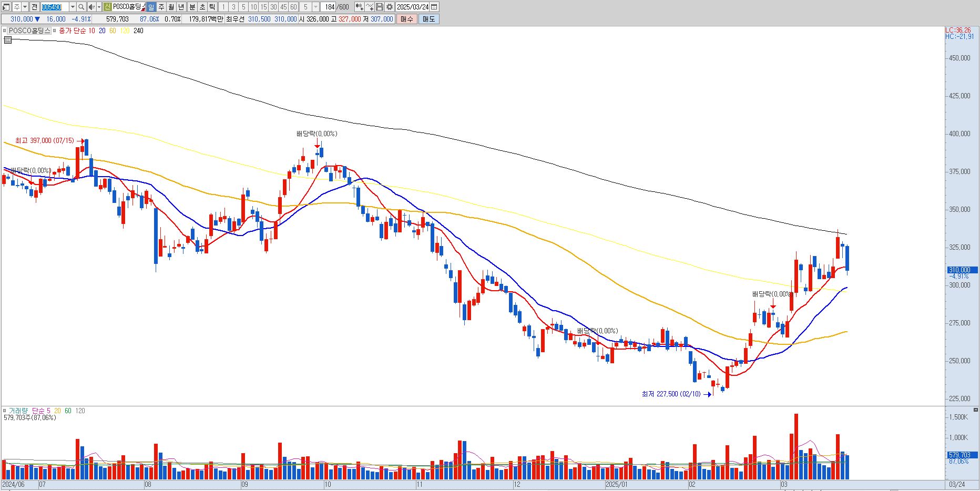
Task: Select the 30 interval preset button
Action: 273,7
